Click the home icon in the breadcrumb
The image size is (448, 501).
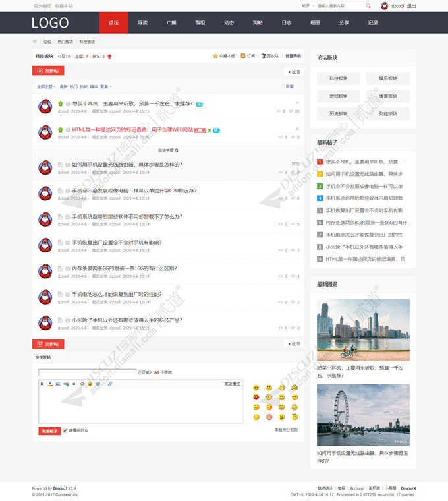click(x=34, y=42)
